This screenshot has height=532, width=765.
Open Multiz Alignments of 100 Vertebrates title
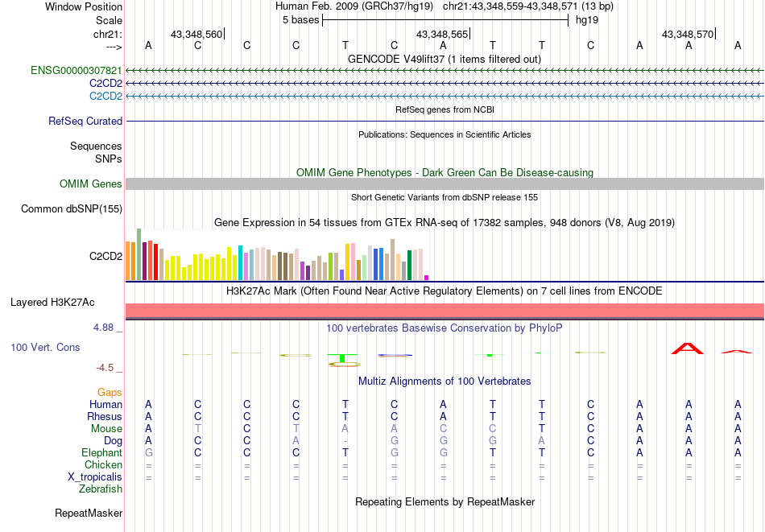pos(445,381)
